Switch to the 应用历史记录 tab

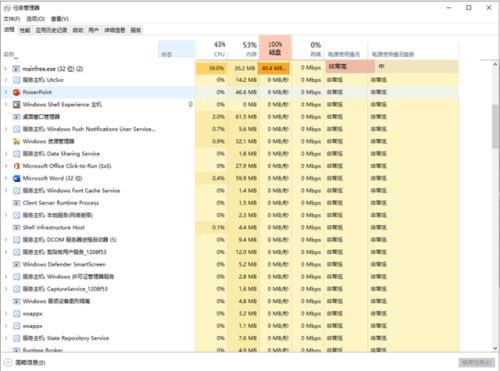51,30
